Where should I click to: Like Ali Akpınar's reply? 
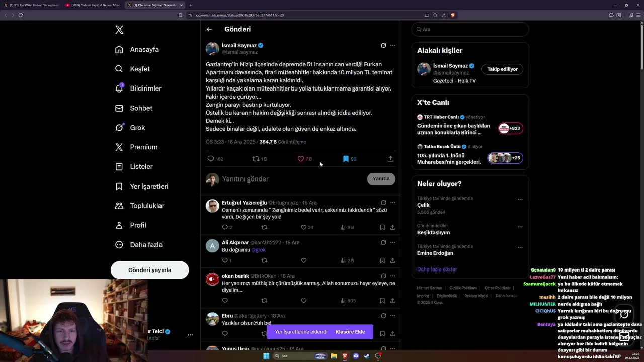[x=303, y=261]
